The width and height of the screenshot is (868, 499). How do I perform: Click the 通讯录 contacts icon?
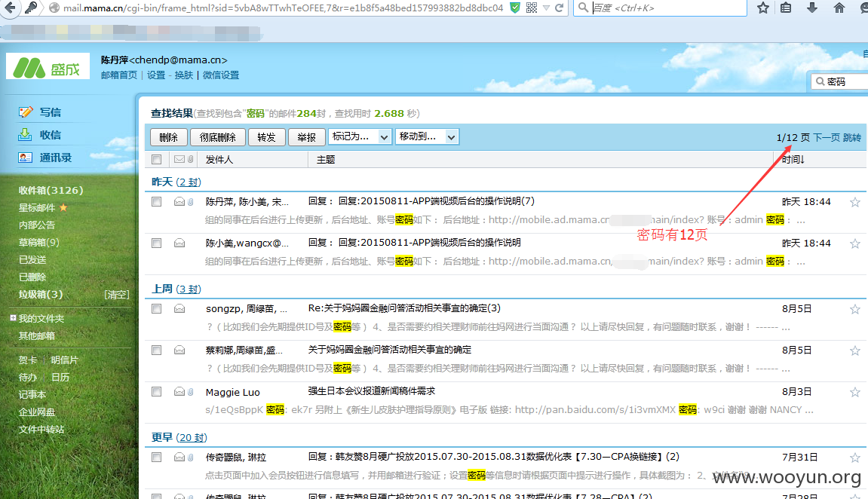(x=26, y=158)
